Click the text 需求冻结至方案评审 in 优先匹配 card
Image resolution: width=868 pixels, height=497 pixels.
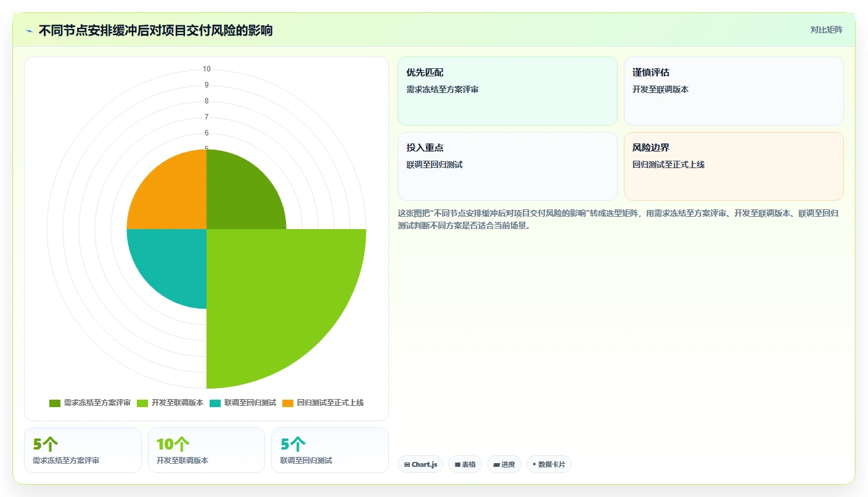coord(443,89)
